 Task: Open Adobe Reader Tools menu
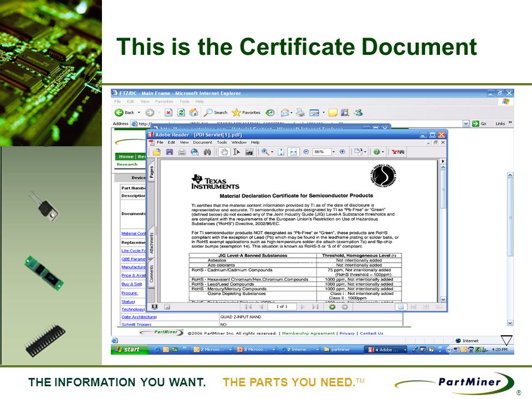222,142
